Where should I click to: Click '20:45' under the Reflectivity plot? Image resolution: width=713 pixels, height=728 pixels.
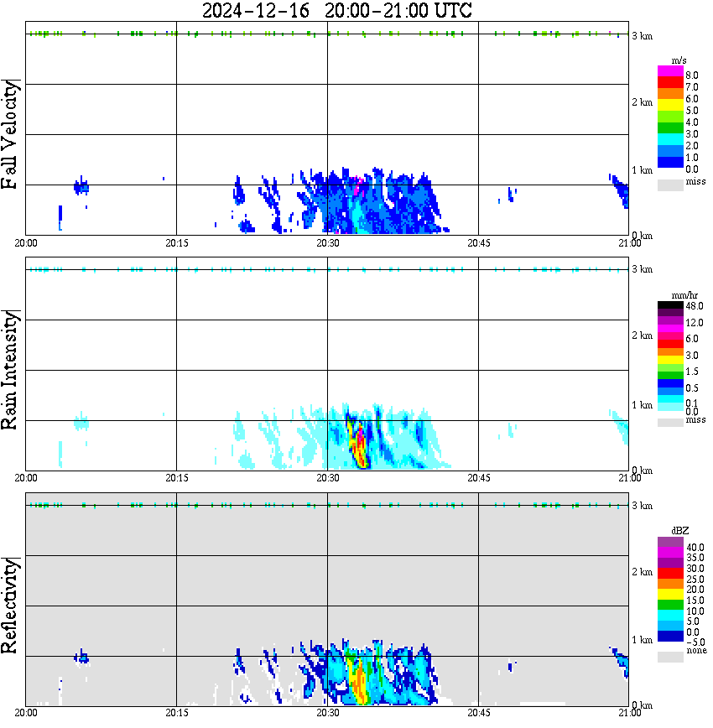(478, 713)
